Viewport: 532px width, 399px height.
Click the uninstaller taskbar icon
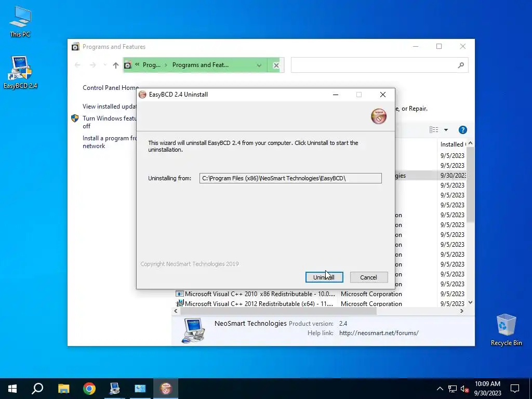[x=166, y=389]
